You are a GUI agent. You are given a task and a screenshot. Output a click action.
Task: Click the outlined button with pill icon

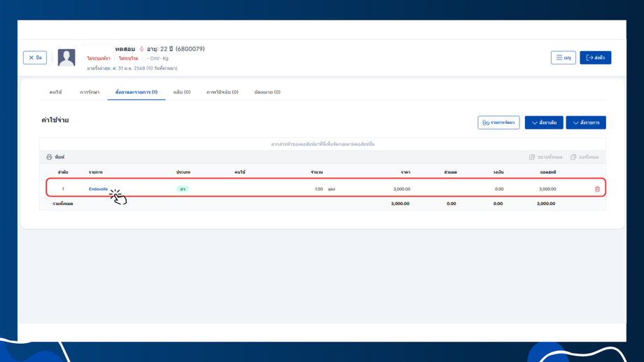click(498, 123)
